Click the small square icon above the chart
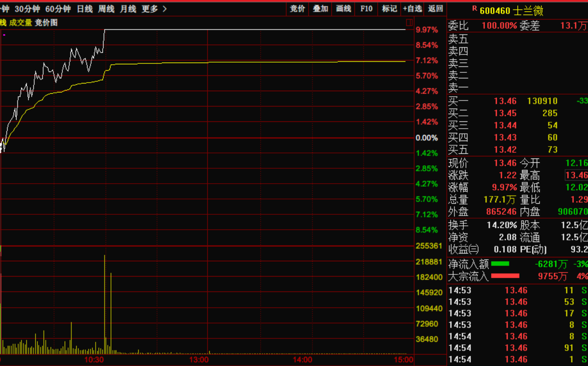 409,22
